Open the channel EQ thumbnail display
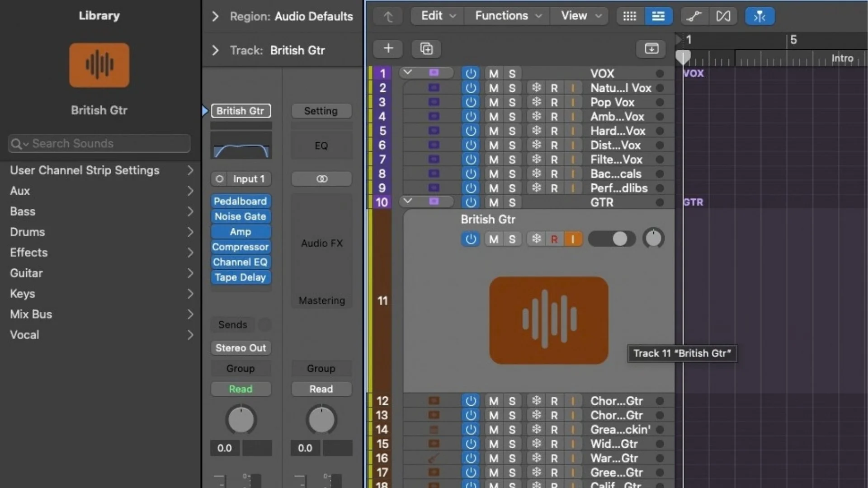The height and width of the screenshot is (488, 868). point(241,145)
